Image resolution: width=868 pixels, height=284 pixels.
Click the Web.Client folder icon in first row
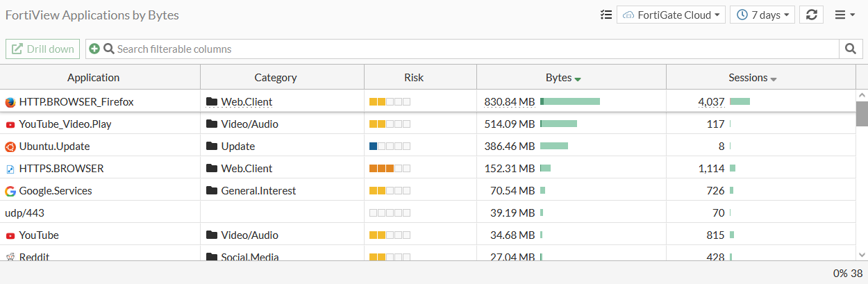pos(212,102)
